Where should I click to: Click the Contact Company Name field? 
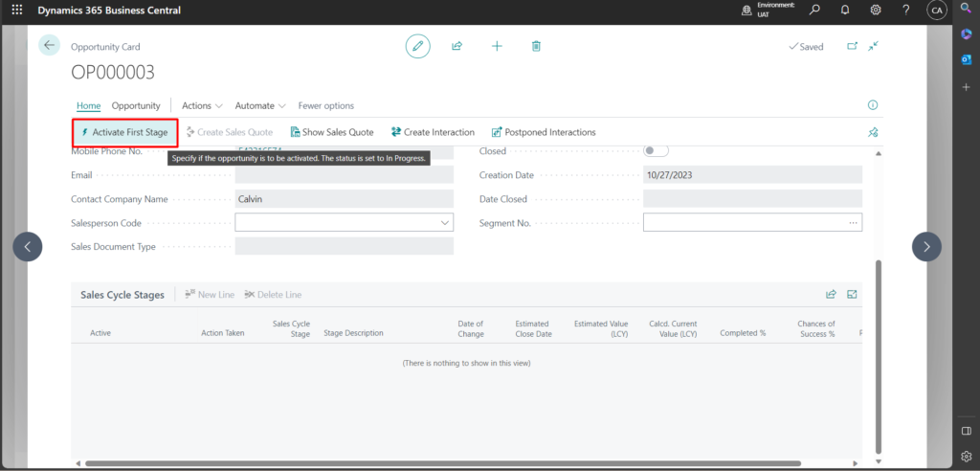pyautogui.click(x=344, y=199)
